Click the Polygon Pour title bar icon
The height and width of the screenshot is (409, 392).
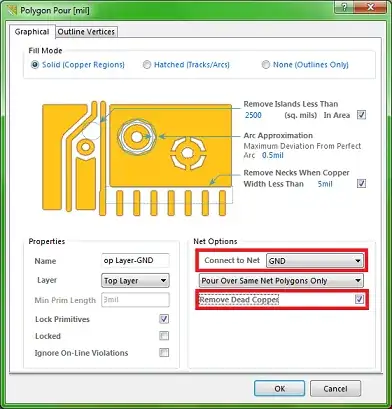12,10
